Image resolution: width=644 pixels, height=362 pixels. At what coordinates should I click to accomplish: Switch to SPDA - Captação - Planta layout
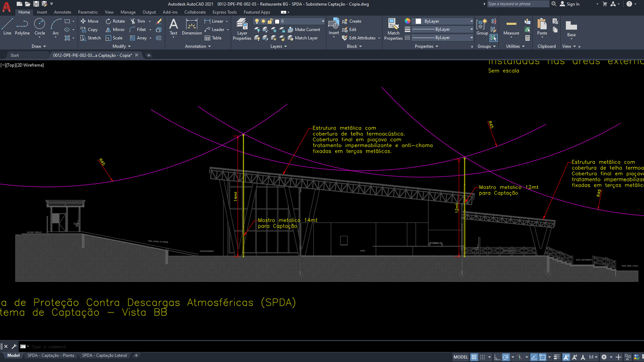tap(51, 355)
